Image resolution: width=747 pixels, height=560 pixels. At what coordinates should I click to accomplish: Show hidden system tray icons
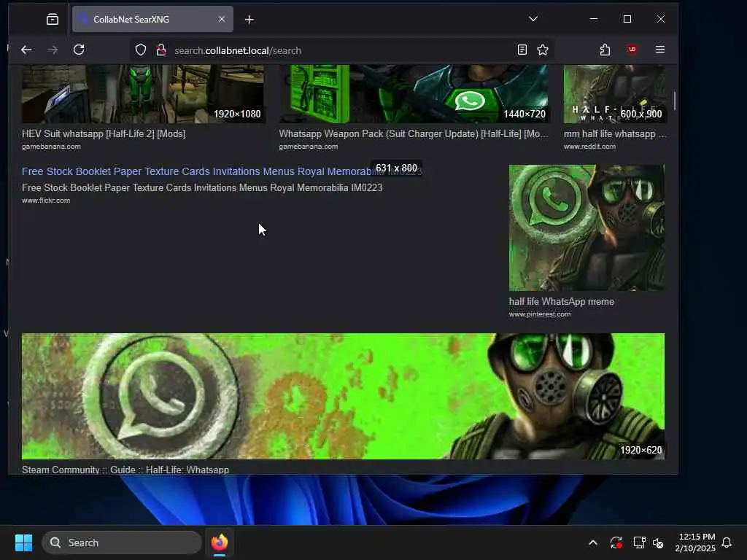pyautogui.click(x=593, y=542)
